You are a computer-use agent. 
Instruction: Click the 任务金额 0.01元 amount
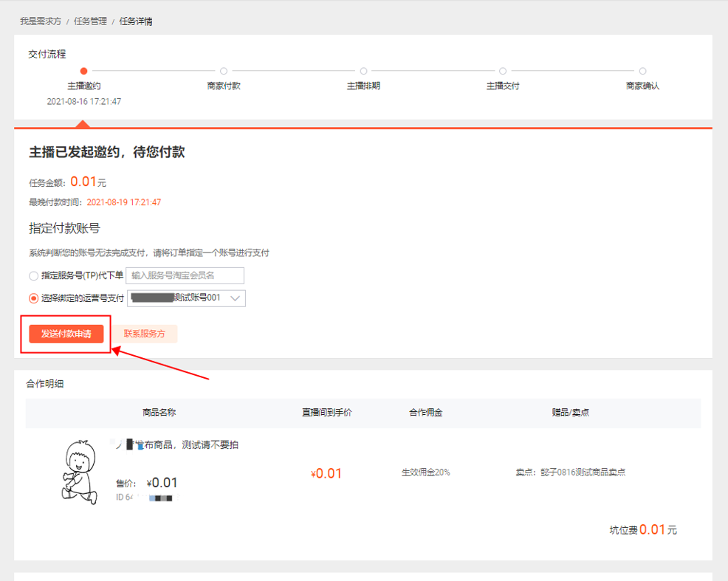[x=88, y=182]
